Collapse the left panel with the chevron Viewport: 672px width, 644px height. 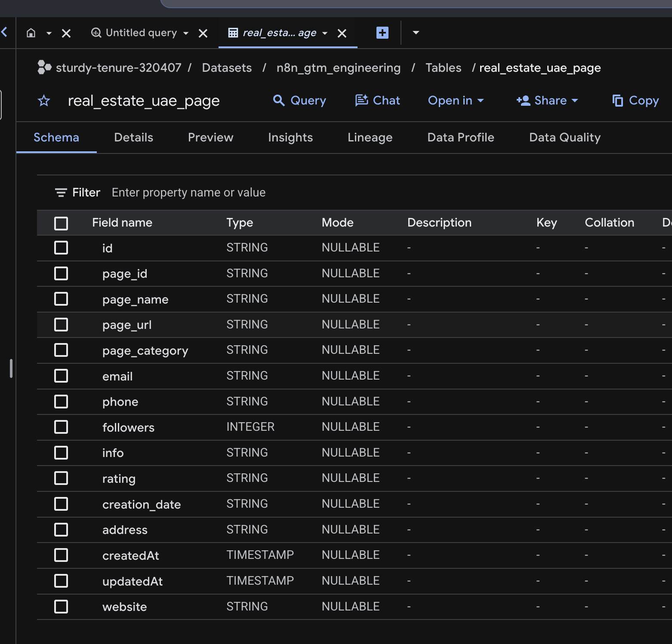tap(4, 31)
